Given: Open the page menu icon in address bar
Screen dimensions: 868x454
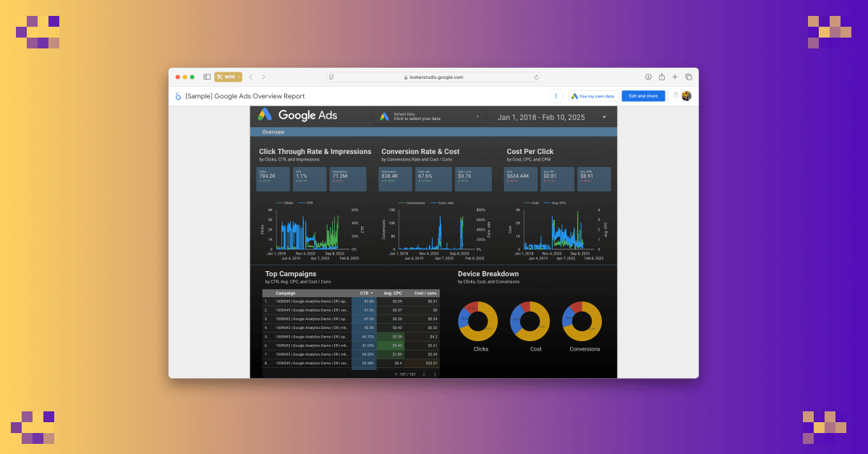Looking at the screenshot, I should 331,77.
